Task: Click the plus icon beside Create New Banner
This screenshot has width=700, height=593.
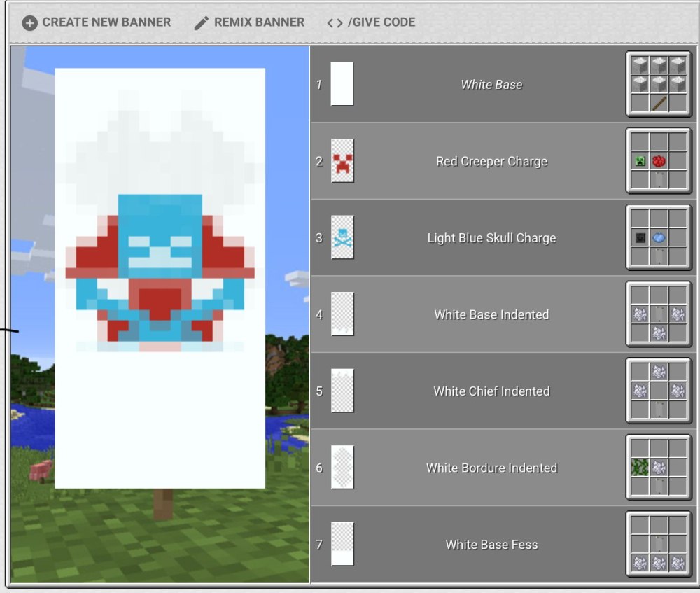Action: tap(29, 23)
